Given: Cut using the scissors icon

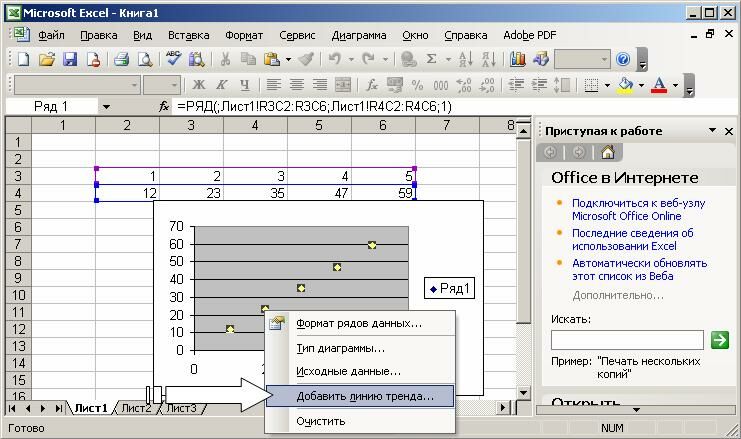Looking at the screenshot, I should (225, 60).
